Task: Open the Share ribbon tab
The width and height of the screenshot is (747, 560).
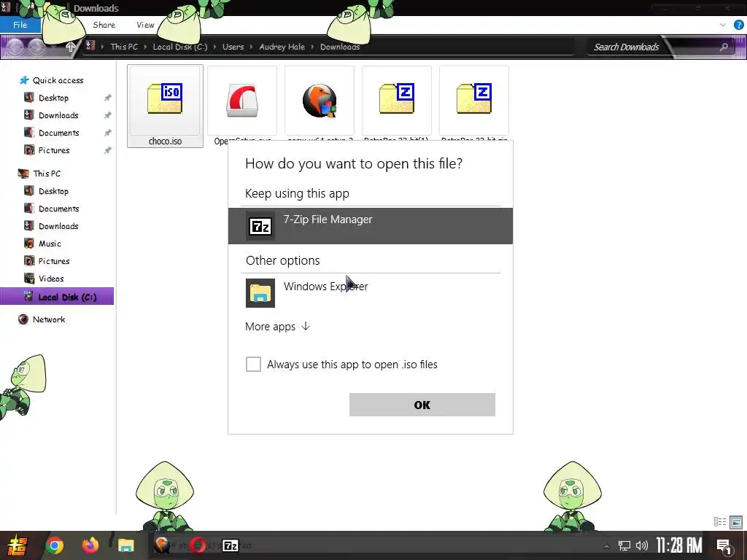Action: point(104,25)
